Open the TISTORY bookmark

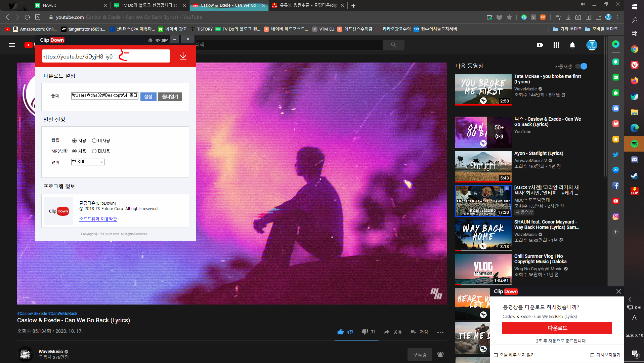(x=202, y=29)
